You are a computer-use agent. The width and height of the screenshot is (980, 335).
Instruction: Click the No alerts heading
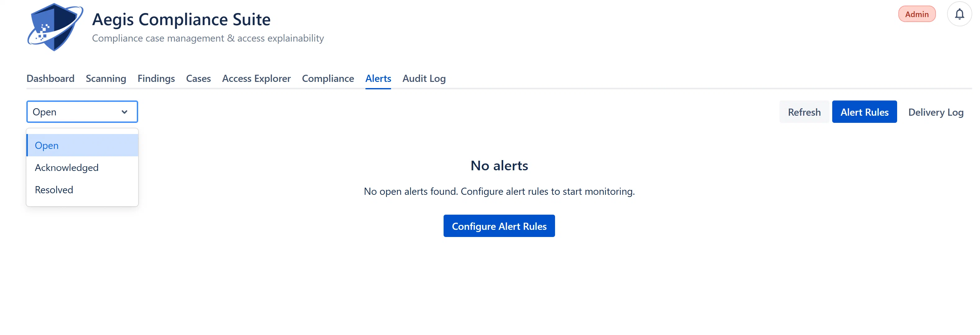(x=499, y=165)
